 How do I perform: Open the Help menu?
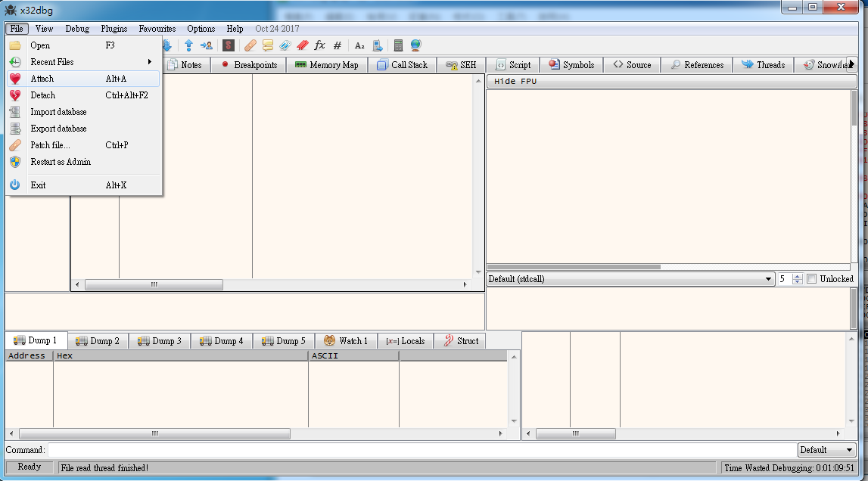[x=235, y=29]
